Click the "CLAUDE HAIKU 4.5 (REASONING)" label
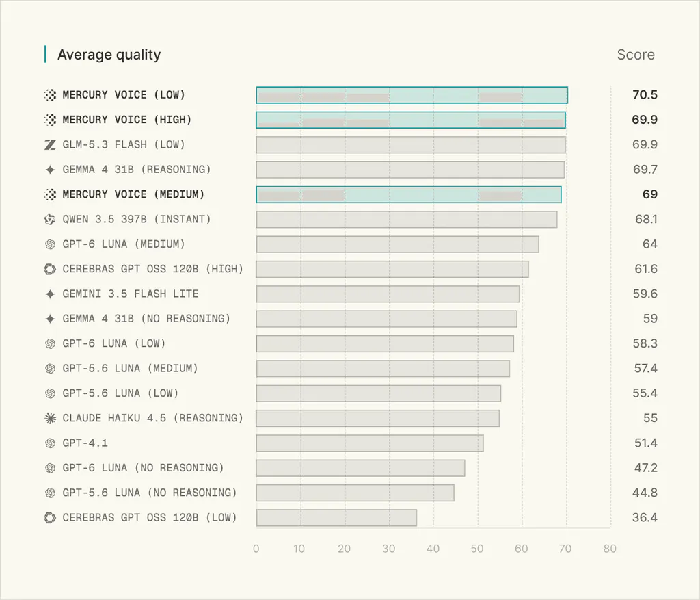This screenshot has width=700, height=600. pos(153,418)
